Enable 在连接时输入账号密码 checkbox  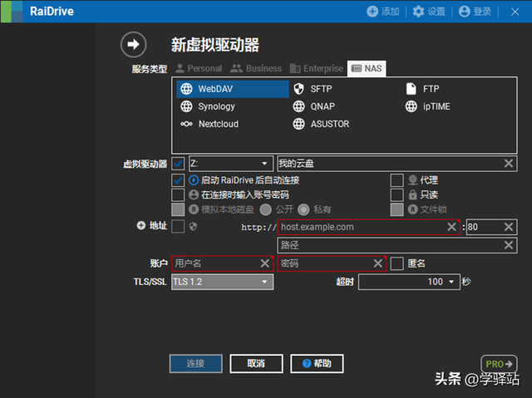tap(178, 194)
